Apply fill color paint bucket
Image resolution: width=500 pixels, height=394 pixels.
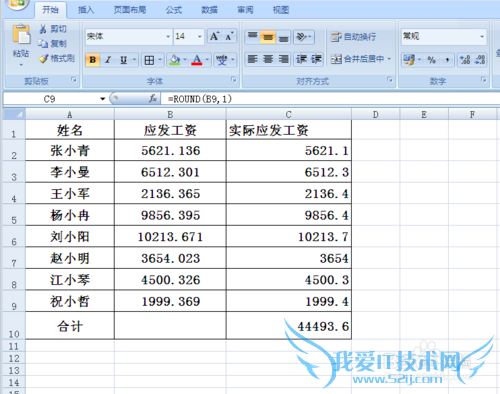[x=174, y=60]
